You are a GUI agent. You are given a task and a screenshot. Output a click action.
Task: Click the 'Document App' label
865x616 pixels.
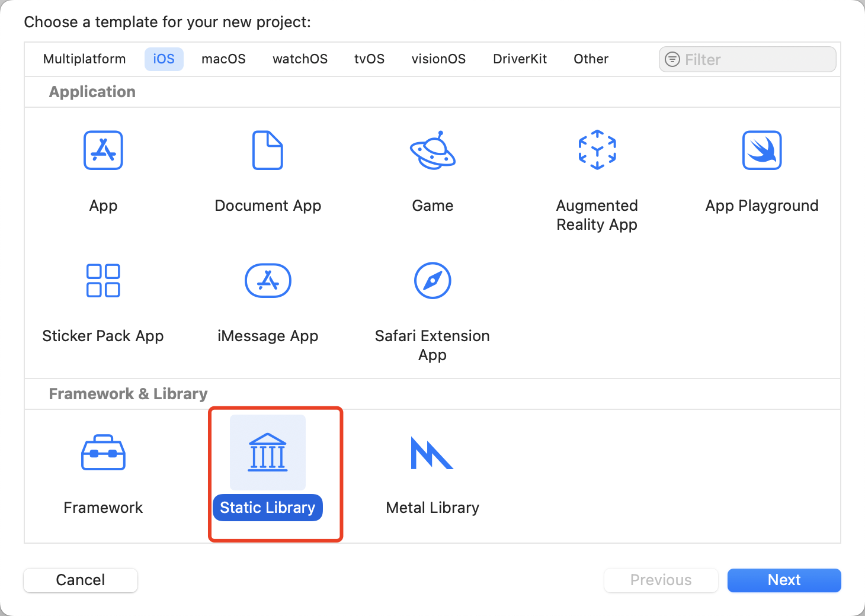268,206
